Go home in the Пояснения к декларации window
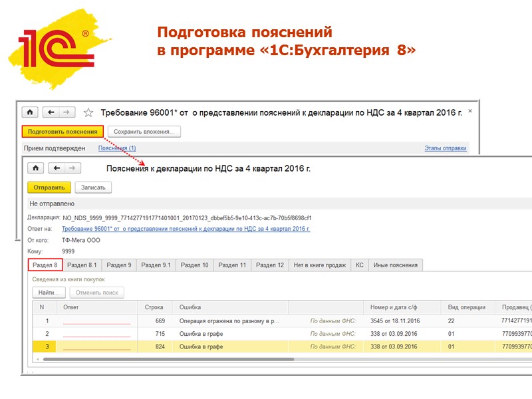 pos(36,168)
